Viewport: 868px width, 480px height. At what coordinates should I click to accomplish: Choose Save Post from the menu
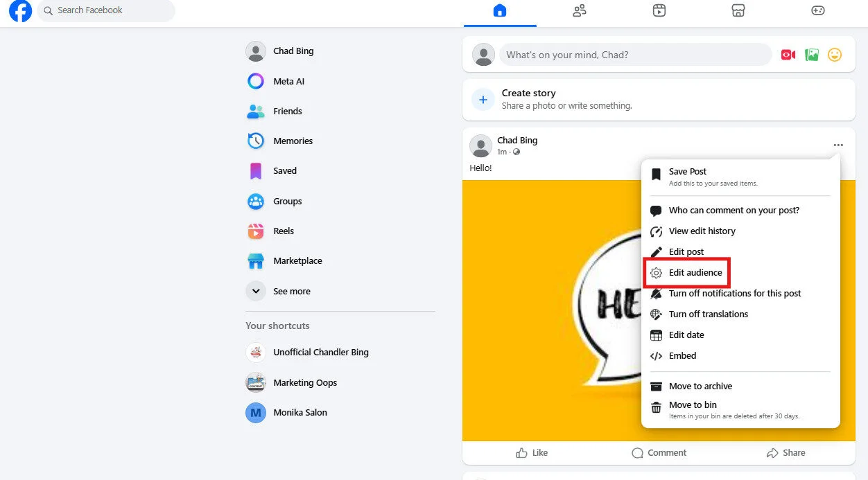(740, 176)
